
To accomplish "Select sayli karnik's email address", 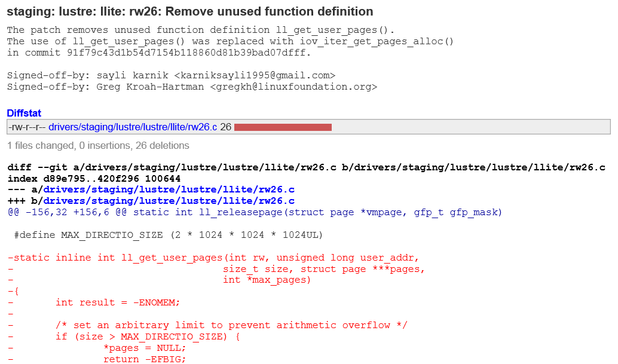I will tap(250, 75).
